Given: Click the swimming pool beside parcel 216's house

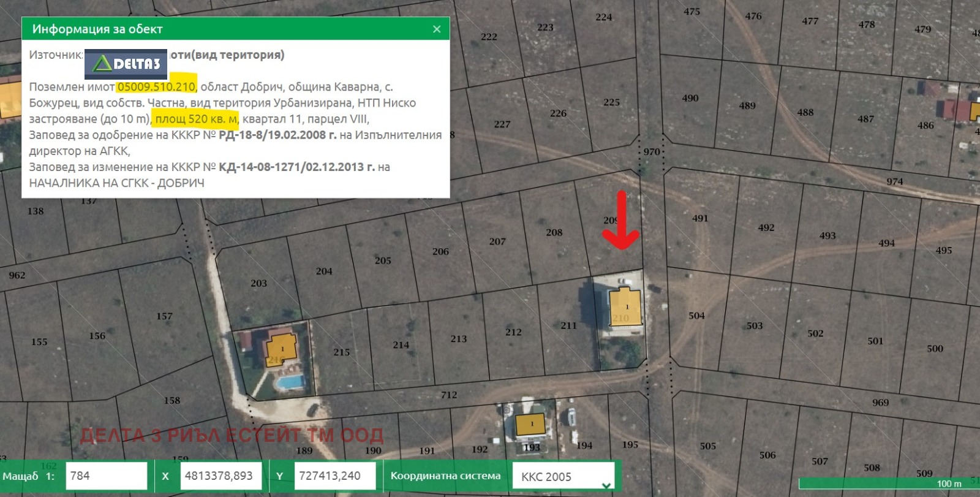Looking at the screenshot, I should 290,382.
